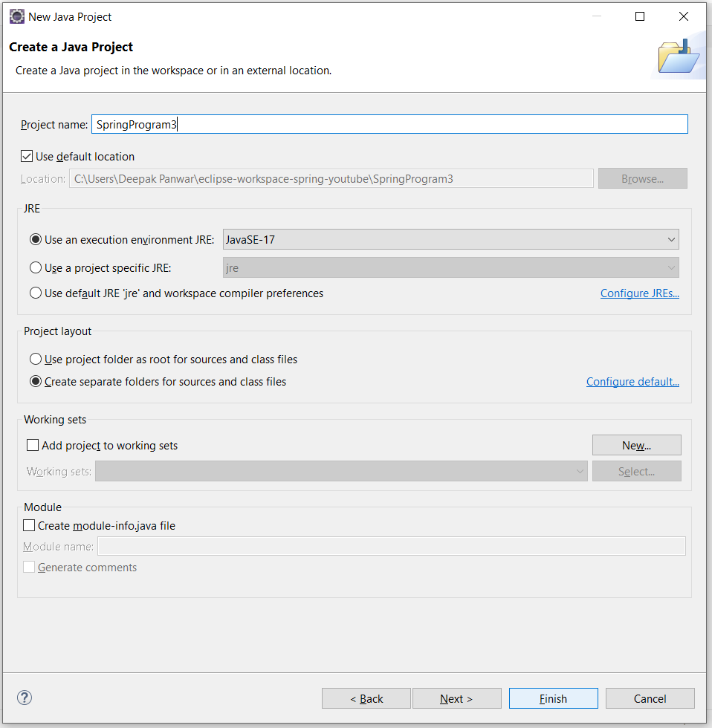Maximize the New Java Project dialog

(640, 16)
